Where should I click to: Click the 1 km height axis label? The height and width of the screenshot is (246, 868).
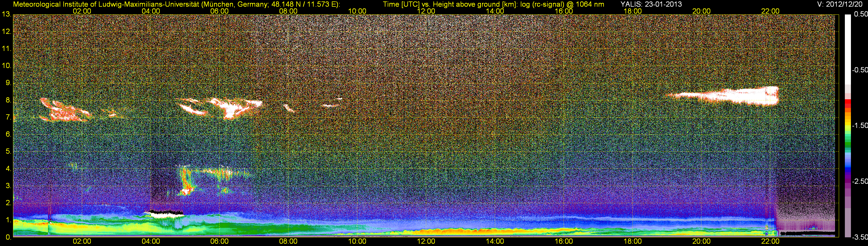point(8,221)
